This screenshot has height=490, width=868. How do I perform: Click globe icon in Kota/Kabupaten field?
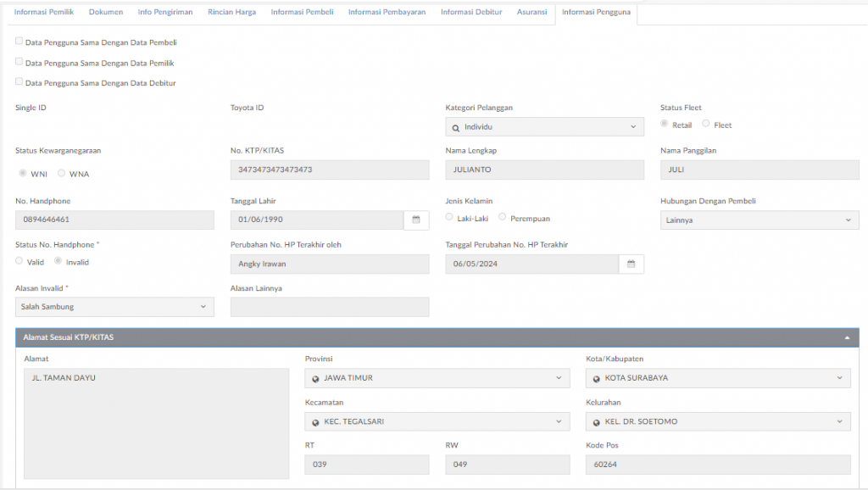pos(596,379)
